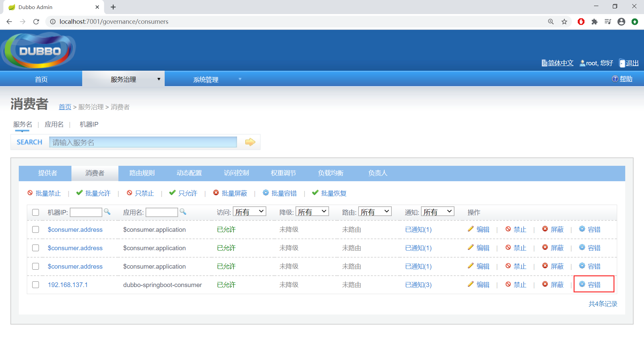
Task: Bookmark this page with the star icon
Action: [565, 22]
